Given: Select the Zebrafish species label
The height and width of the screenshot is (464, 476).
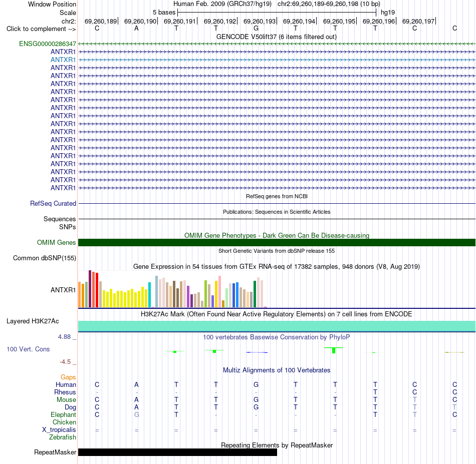Looking at the screenshot, I should point(63,437).
